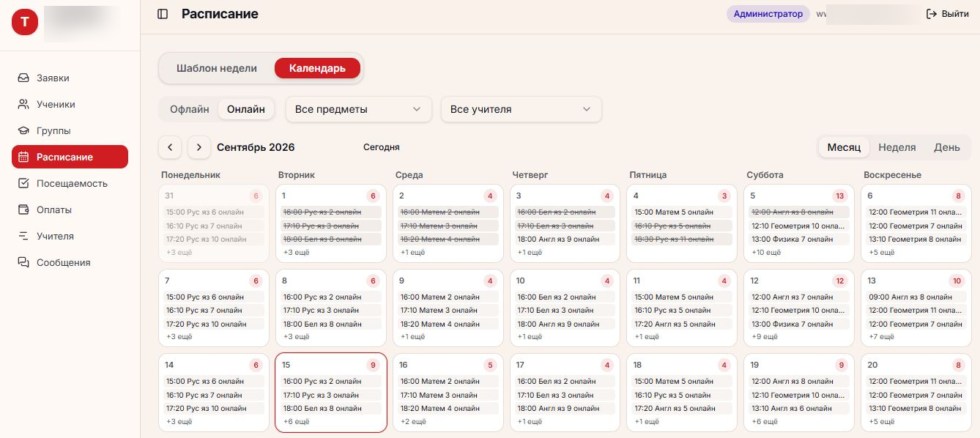Screen dimensions: 980x438
Task: Go to next month arrow
Action: point(199,147)
